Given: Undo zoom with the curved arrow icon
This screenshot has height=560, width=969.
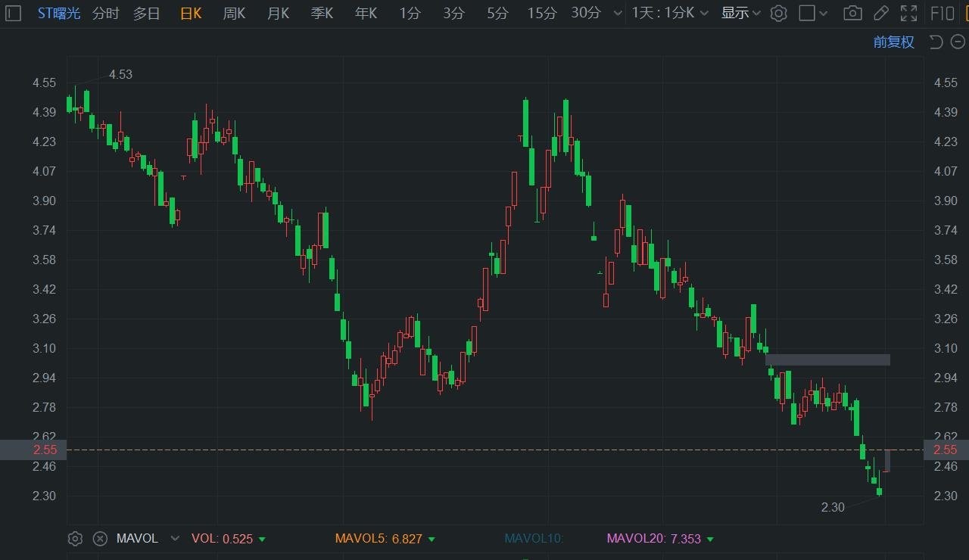Looking at the screenshot, I should [x=936, y=42].
